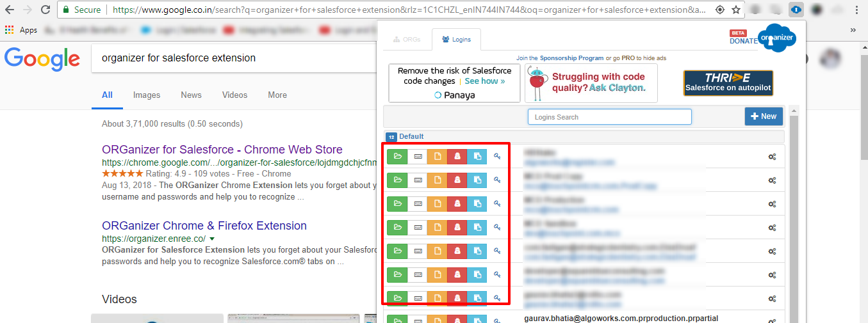868x323 pixels.
Task: Expand the More menu in Google search
Action: 277,95
